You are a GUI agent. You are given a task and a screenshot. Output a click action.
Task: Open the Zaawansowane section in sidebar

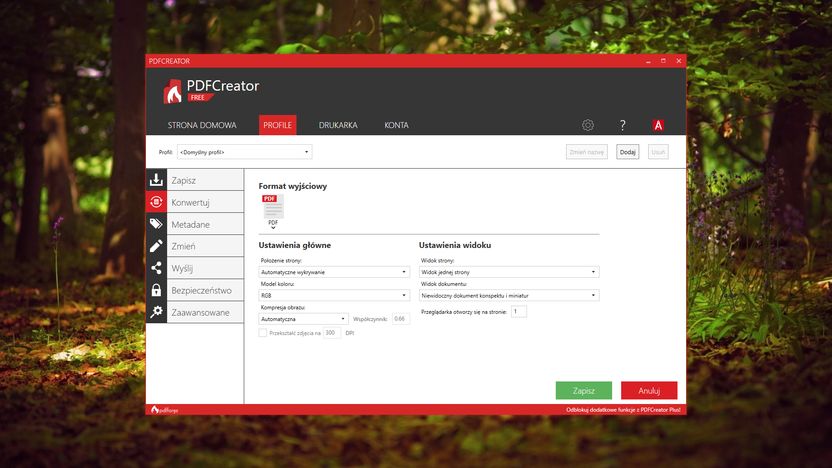click(x=205, y=312)
